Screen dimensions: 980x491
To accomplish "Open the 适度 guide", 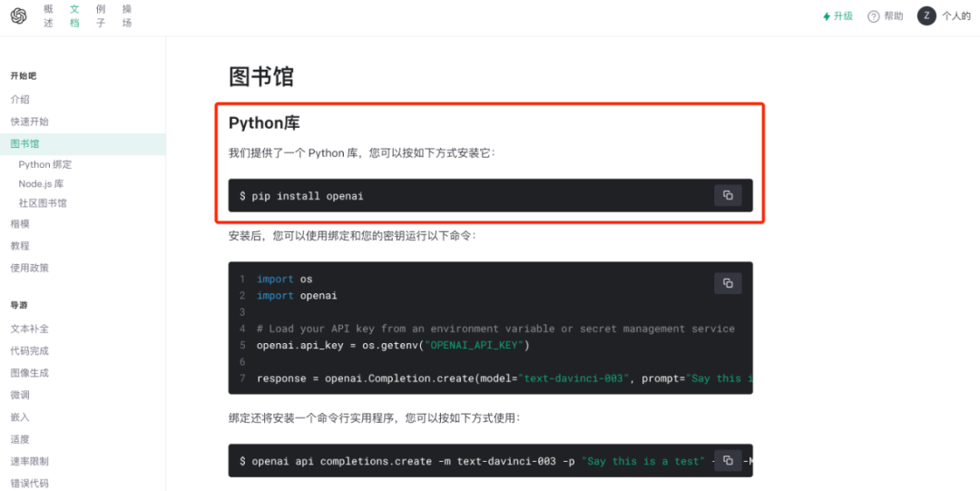I will click(20, 439).
